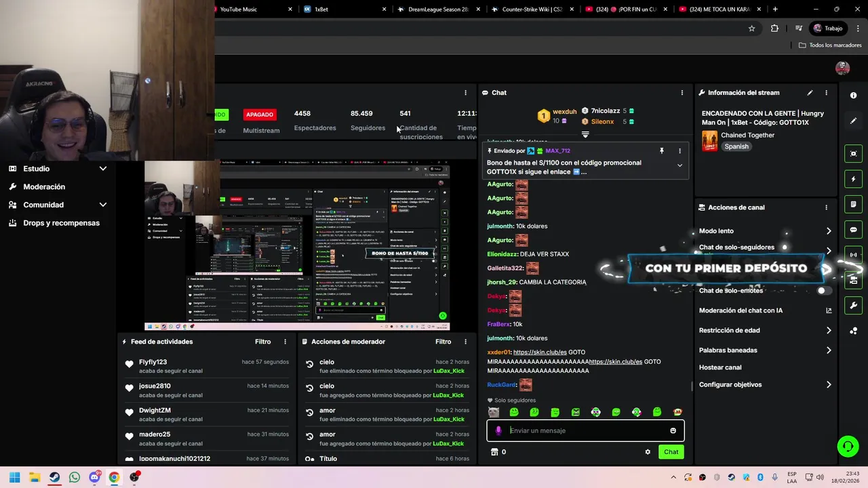Switch to Counter-Strike Wiki tab
Screen dimensions: 868x488
[x=532, y=9]
